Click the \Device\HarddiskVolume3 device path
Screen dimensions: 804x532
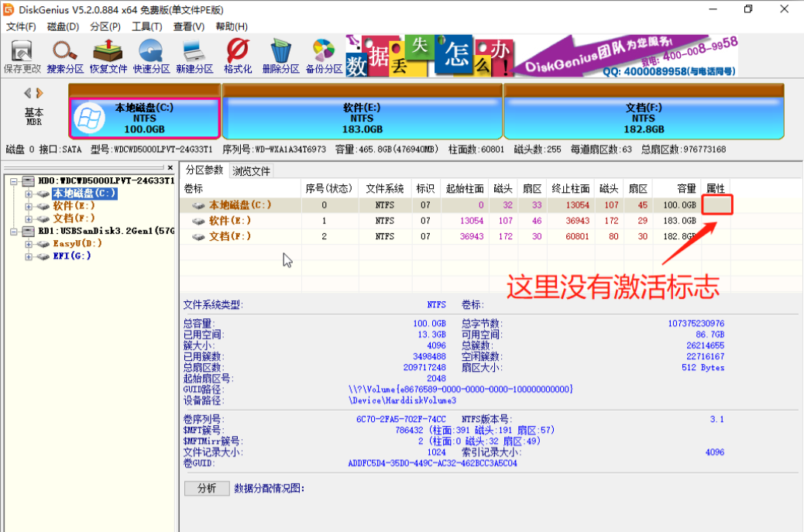point(402,400)
